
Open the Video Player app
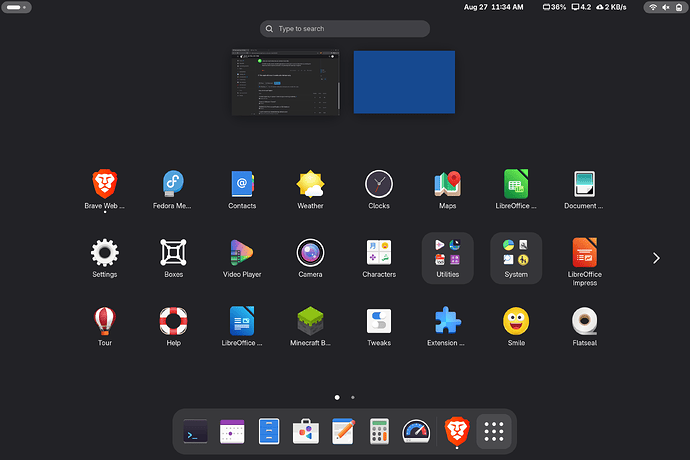pyautogui.click(x=242, y=258)
